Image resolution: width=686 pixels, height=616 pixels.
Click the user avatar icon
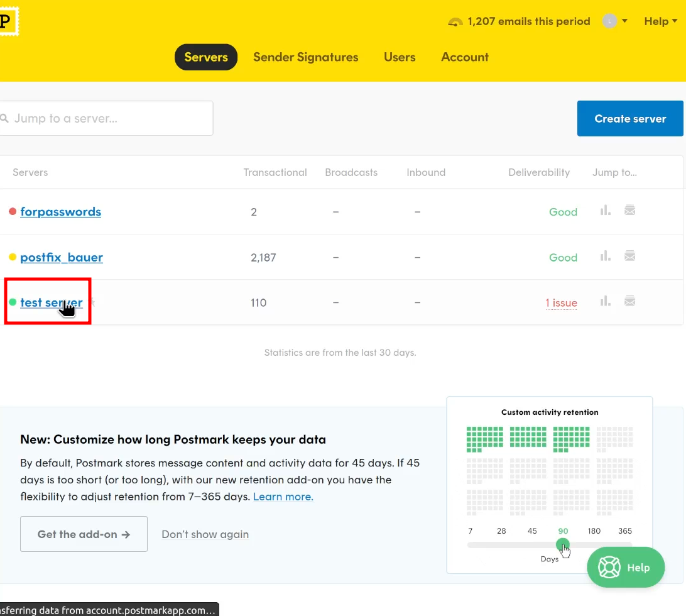(609, 21)
